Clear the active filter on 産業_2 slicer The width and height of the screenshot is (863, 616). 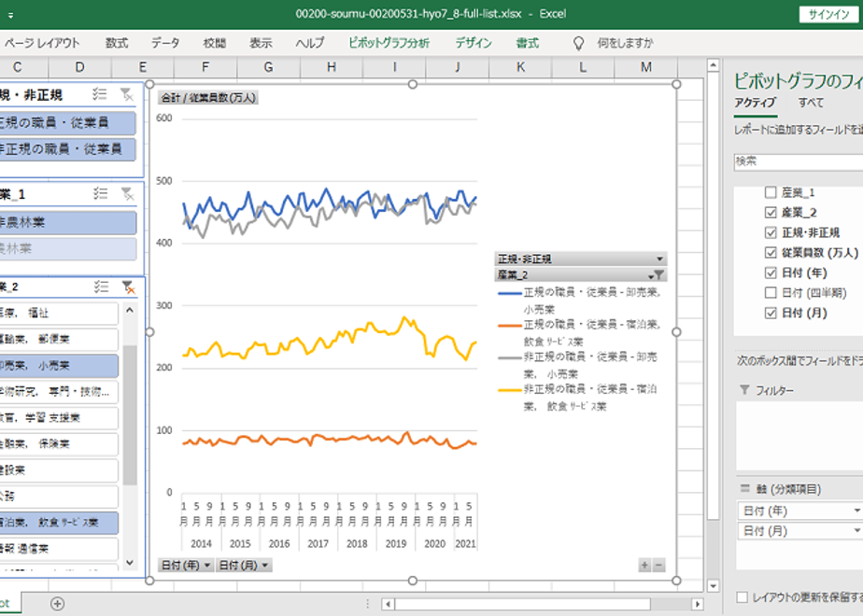point(128,287)
